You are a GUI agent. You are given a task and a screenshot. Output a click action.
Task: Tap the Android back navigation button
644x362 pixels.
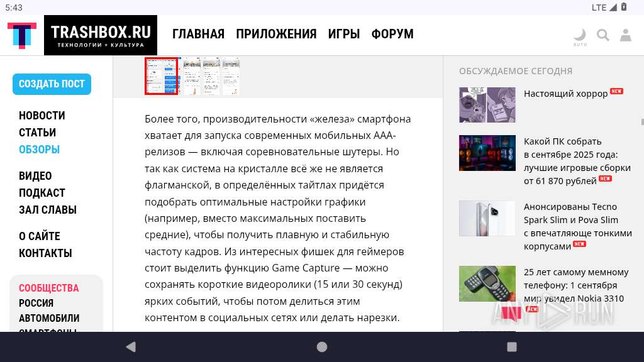(x=131, y=347)
